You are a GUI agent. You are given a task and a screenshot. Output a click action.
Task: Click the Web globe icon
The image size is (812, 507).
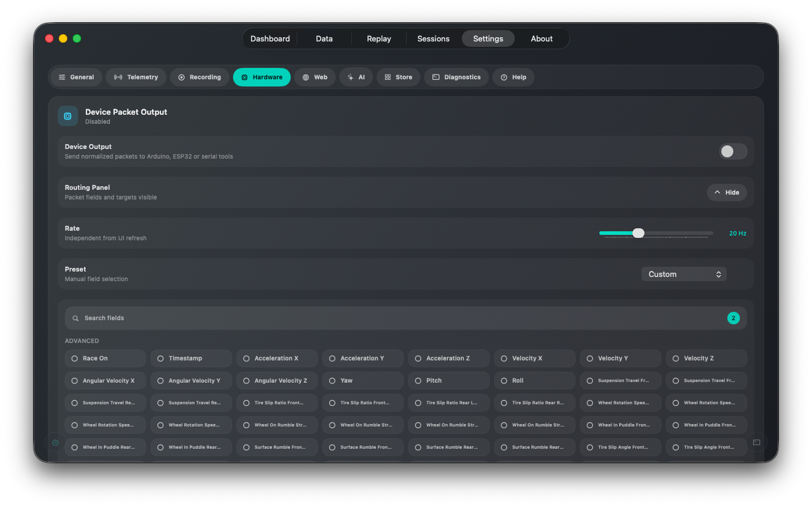click(x=306, y=77)
